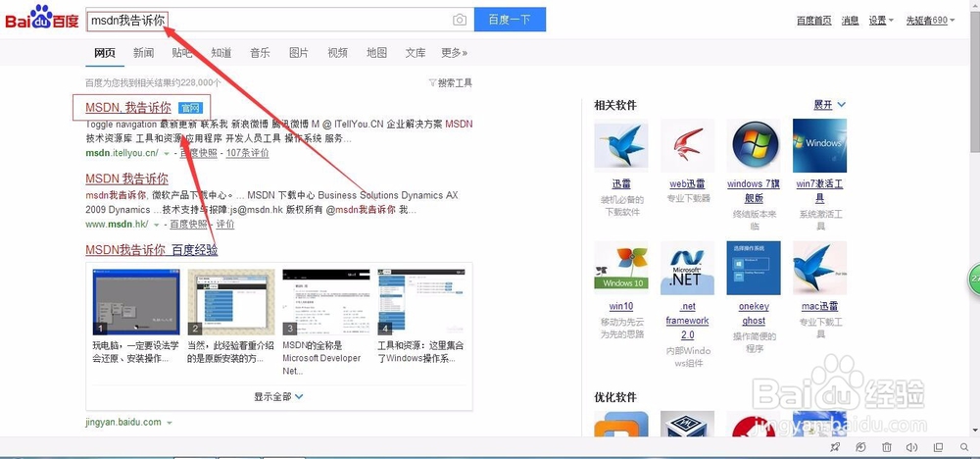Open the Windows 10 pinwheel icon
The image size is (980, 459).
(621, 269)
